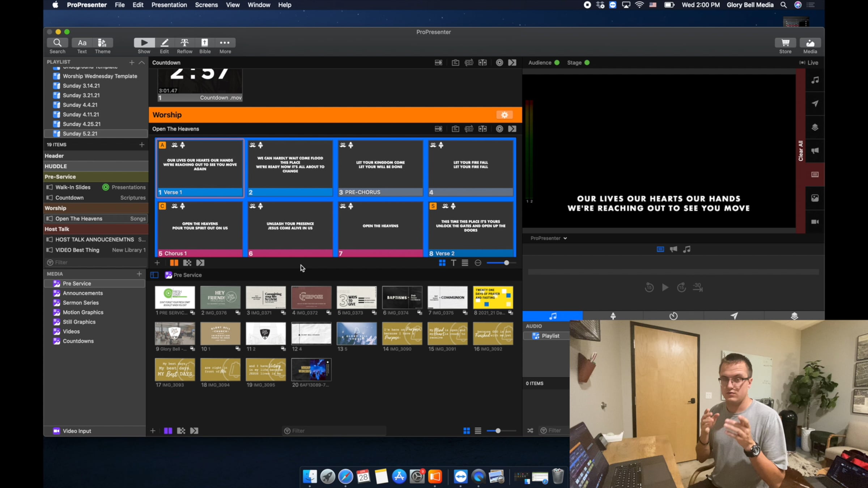
Task: Adjust the slide thumbnail size slider
Action: (x=506, y=263)
